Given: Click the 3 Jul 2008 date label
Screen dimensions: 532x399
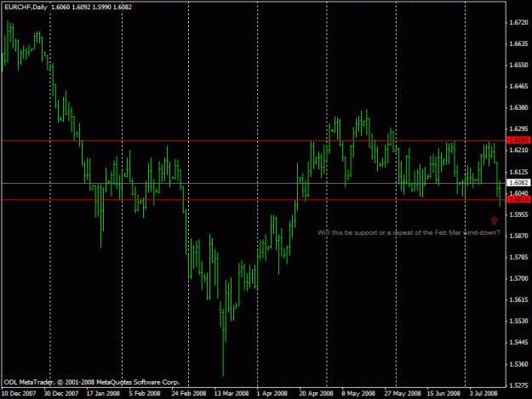Looking at the screenshot, I should point(483,393).
